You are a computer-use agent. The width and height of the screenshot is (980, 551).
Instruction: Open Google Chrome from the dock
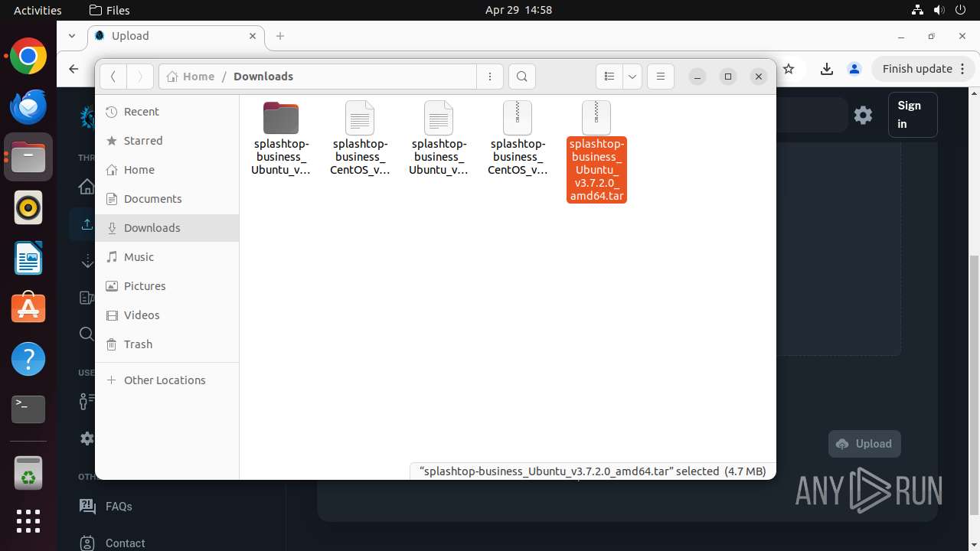point(28,56)
